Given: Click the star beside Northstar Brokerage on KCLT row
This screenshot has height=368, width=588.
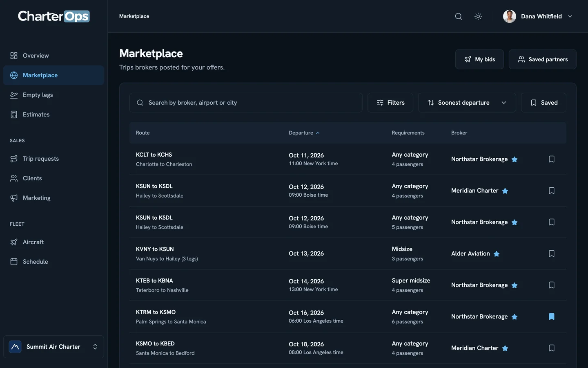Looking at the screenshot, I should click(x=514, y=159).
